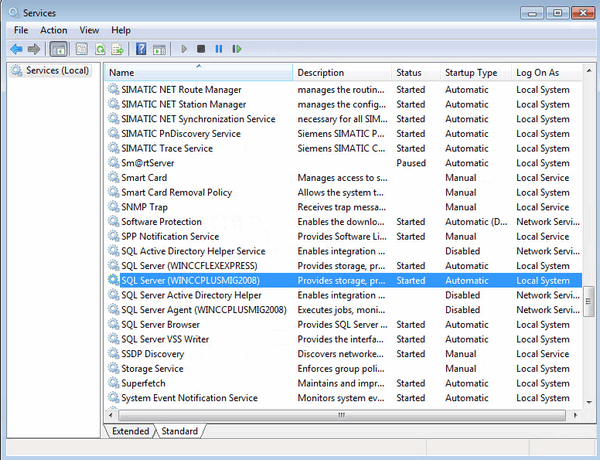The width and height of the screenshot is (600, 460).
Task: Click the Services icon in title bar
Action: coord(14,13)
